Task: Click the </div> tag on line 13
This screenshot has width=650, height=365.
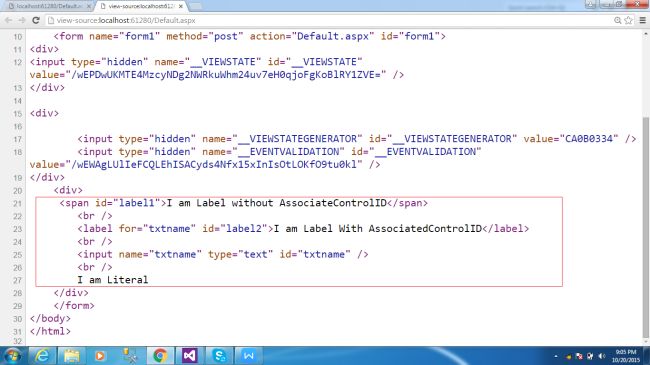Action: 47,88
